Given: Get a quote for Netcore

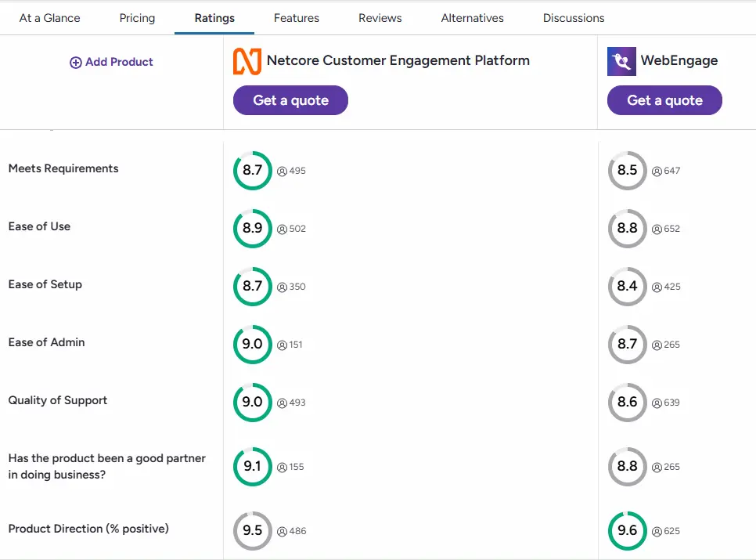Looking at the screenshot, I should point(290,100).
